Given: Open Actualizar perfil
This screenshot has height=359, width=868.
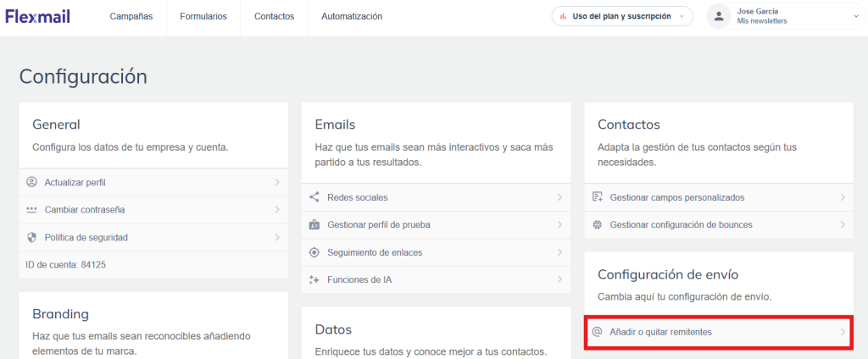Looking at the screenshot, I should (x=153, y=182).
